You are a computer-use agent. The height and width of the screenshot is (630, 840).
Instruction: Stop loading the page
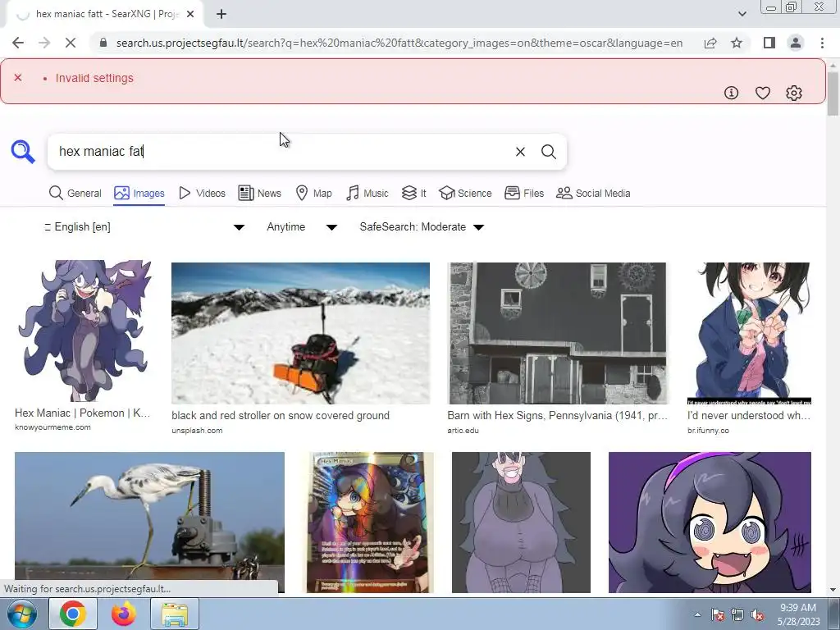point(71,43)
